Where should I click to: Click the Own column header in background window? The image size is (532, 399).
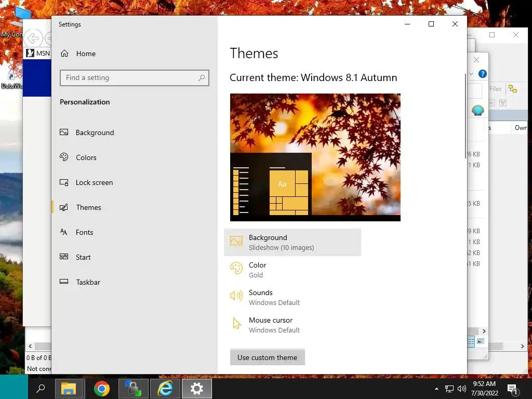click(520, 128)
